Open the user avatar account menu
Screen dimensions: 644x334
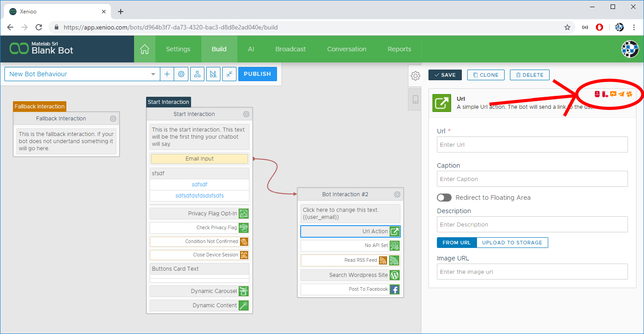coord(630,49)
